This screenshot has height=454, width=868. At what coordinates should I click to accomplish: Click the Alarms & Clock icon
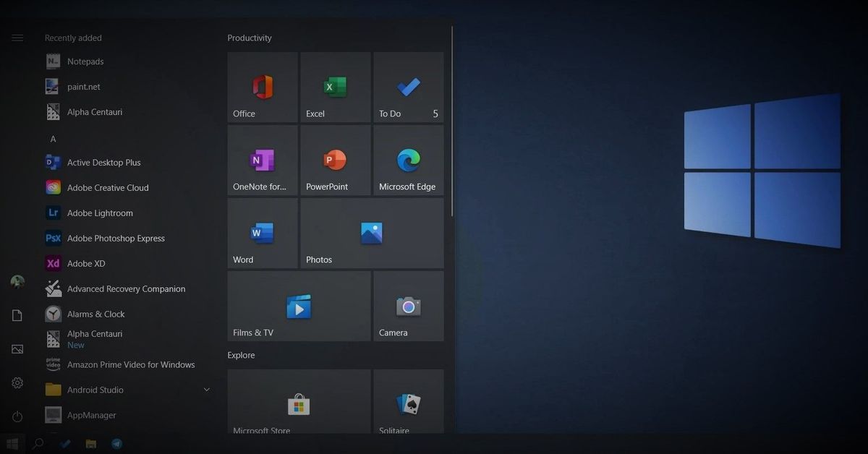53,314
